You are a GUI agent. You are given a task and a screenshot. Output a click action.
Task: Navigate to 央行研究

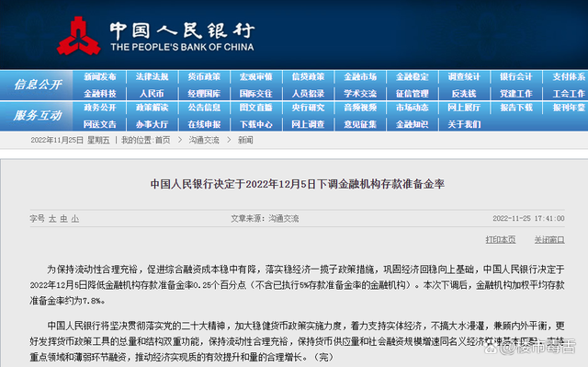309,108
